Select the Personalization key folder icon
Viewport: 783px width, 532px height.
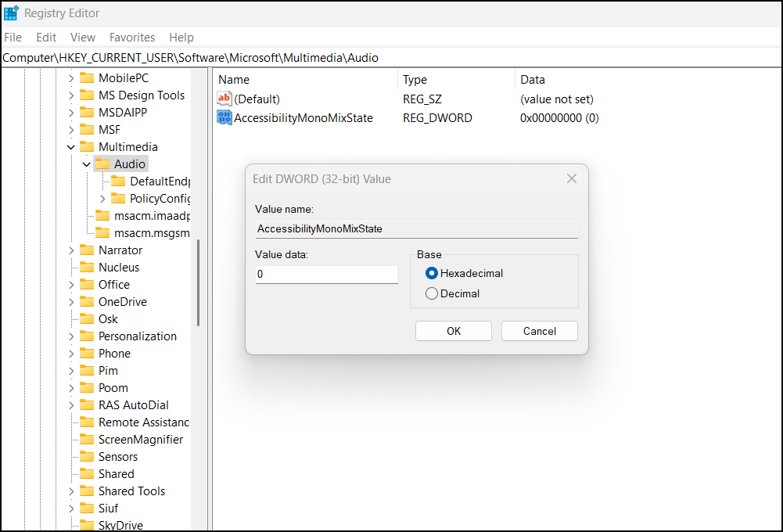88,336
